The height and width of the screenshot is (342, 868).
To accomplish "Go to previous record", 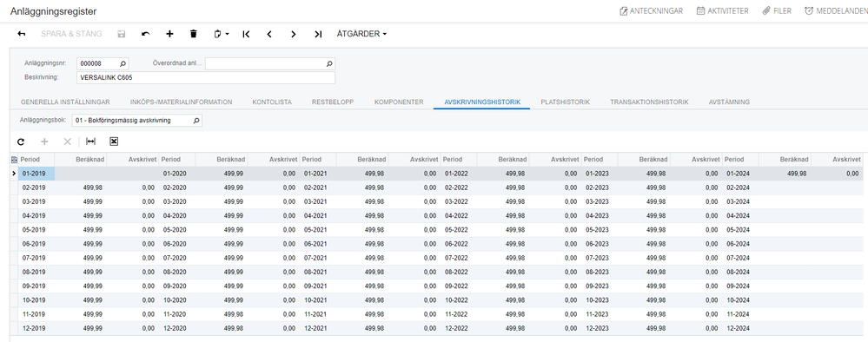I will click(269, 34).
